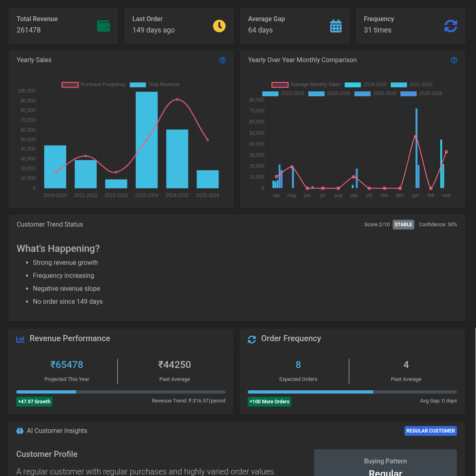The height and width of the screenshot is (476, 476).
Task: Click 'Confidence: 50%' text
Action: 438,225
